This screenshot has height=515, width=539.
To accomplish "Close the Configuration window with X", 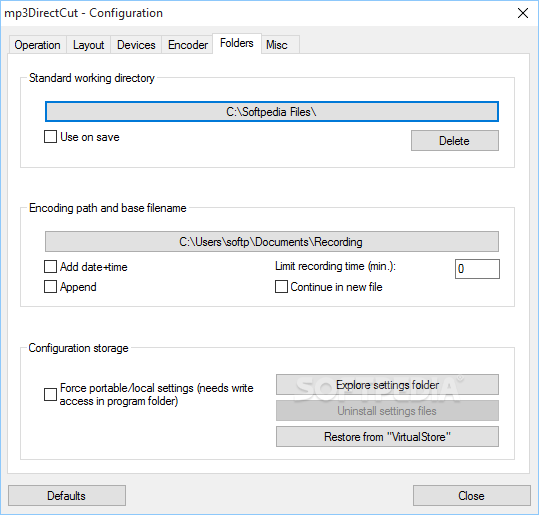I will 523,13.
